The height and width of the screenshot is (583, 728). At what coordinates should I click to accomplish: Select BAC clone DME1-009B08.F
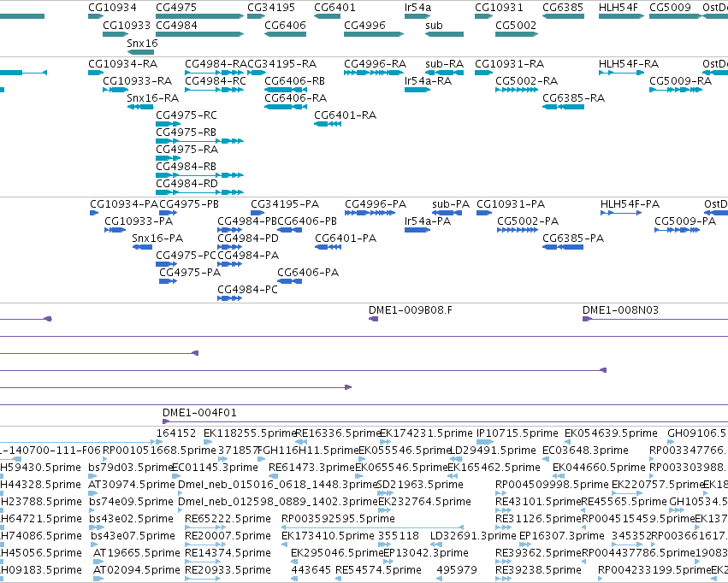point(411,310)
